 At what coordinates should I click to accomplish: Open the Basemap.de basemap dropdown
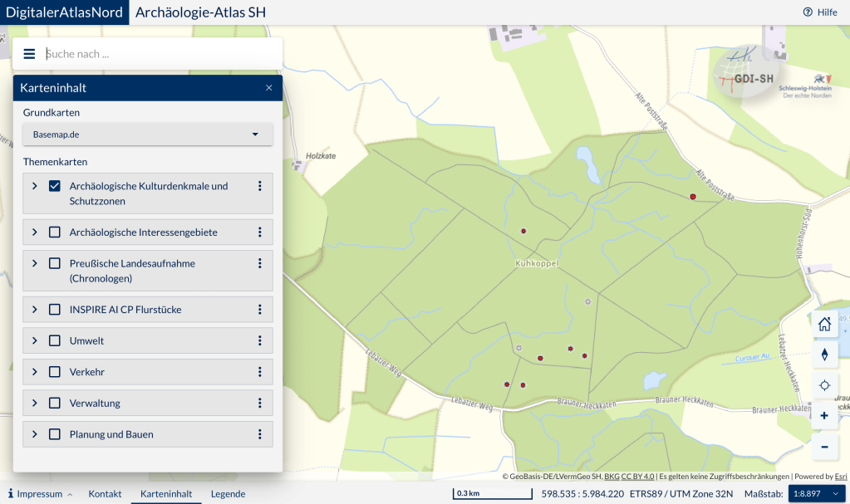(148, 135)
